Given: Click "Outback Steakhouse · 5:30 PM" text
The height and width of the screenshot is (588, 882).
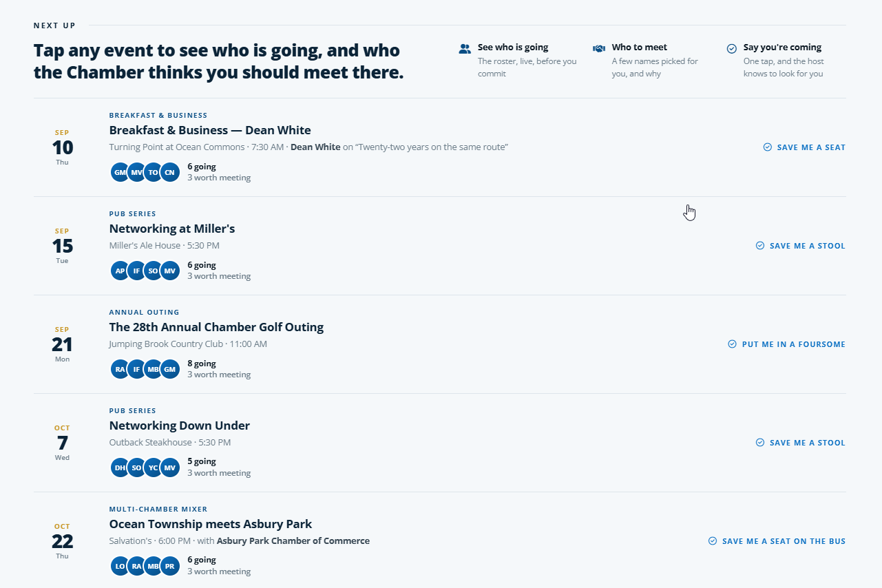Looking at the screenshot, I should tap(170, 443).
